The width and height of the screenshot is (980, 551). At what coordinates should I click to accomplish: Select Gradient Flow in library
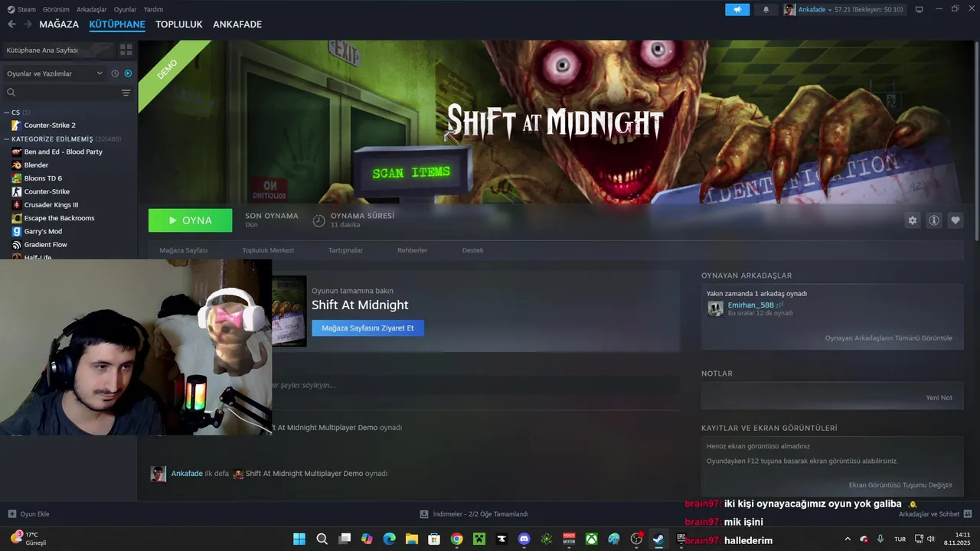click(46, 245)
